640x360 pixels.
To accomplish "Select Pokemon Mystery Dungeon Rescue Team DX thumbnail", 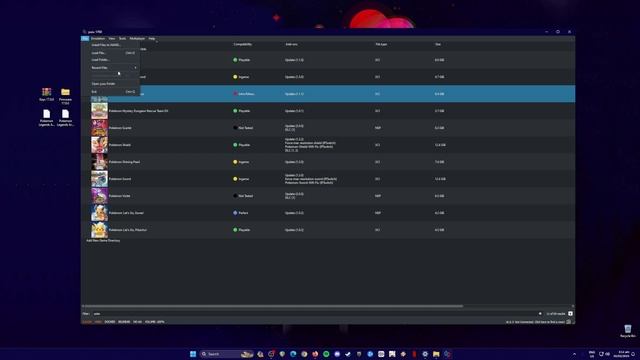I will click(x=99, y=111).
